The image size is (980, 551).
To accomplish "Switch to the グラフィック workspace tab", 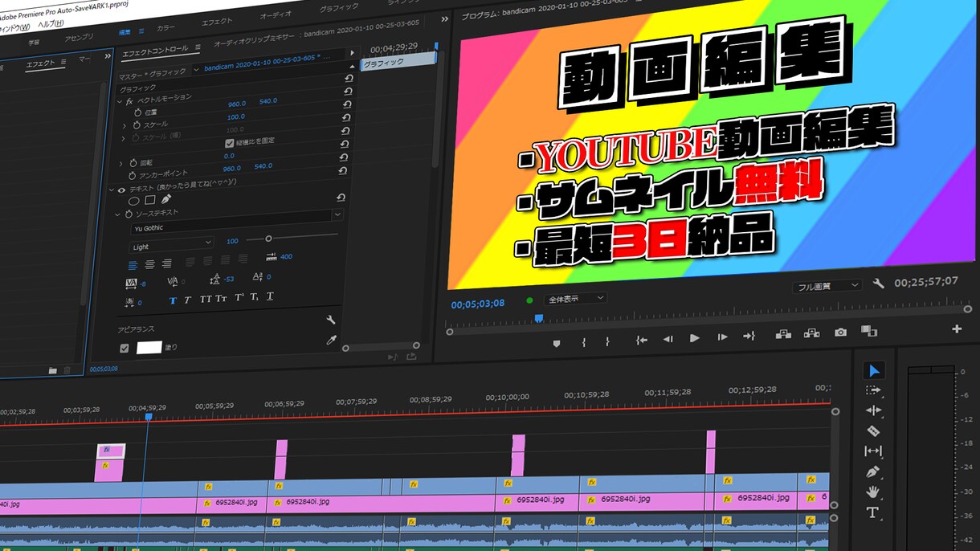I will click(339, 9).
